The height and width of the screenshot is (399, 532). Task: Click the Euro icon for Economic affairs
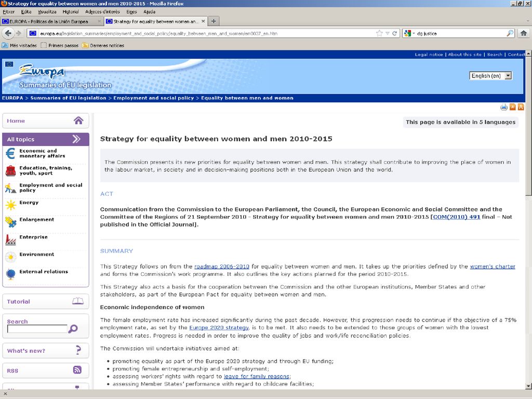[10, 153]
